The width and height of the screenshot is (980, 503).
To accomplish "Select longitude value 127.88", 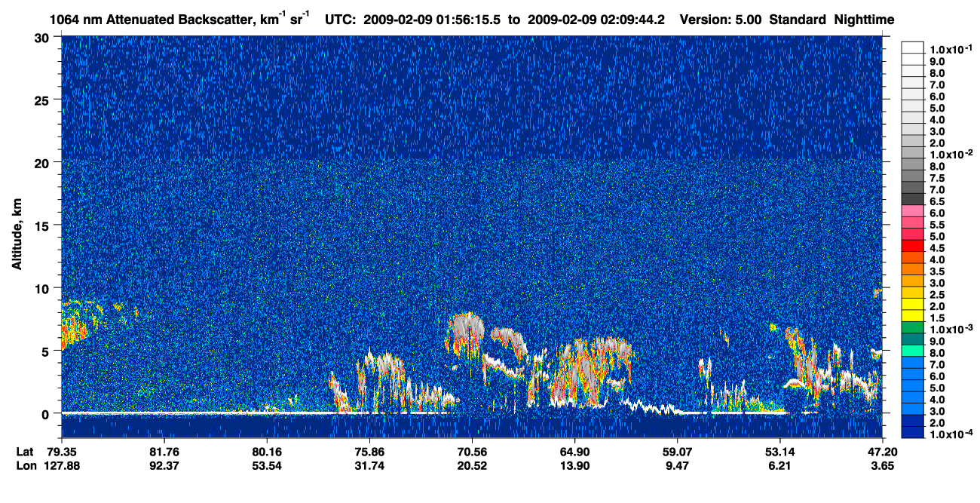I will pos(62,465).
